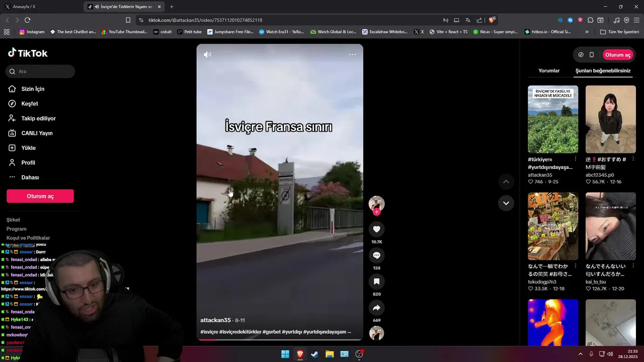Open the Koşul ve Politikalar section
The width and height of the screenshot is (644, 362).
point(28,238)
